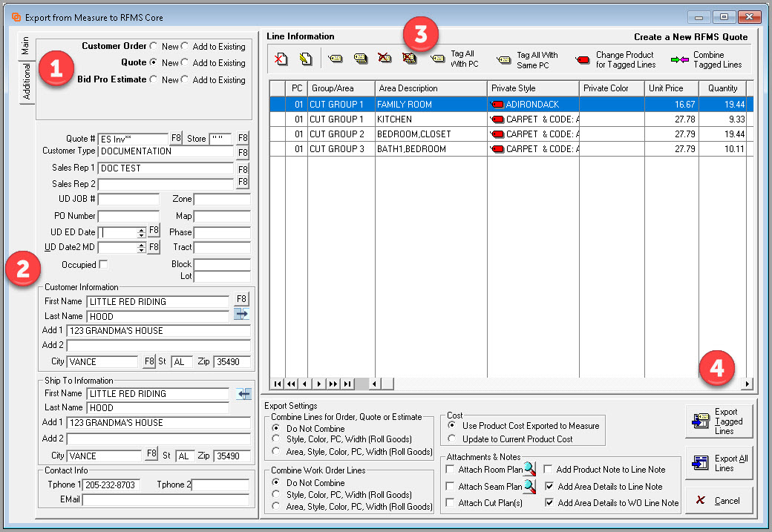Screen dimensions: 772x532
Task: Open F8 lookup for Store
Action: (243, 138)
